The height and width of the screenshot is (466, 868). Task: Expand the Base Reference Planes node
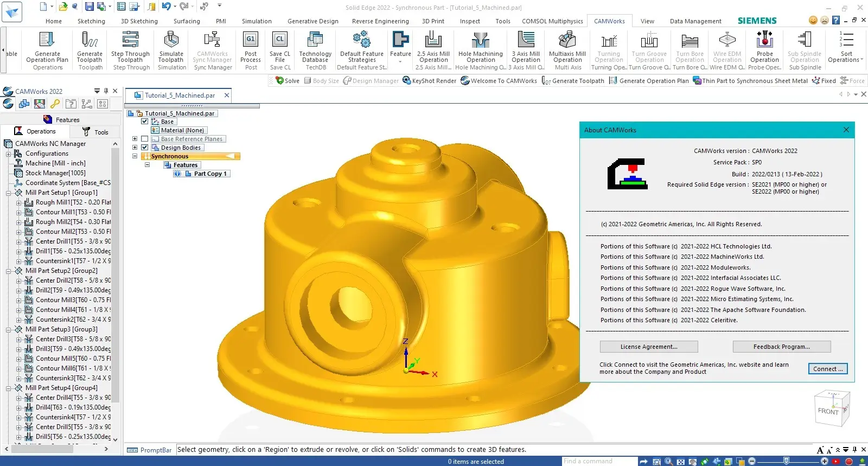[135, 139]
